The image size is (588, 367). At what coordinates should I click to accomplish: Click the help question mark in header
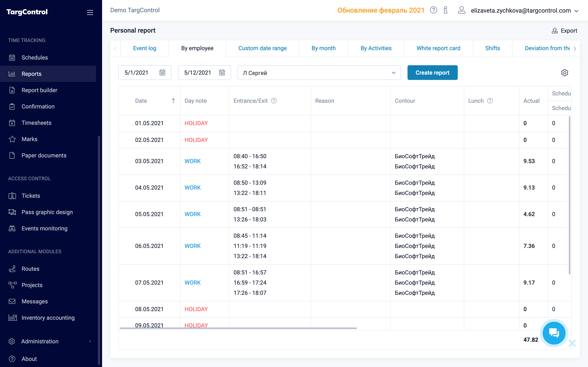click(433, 10)
